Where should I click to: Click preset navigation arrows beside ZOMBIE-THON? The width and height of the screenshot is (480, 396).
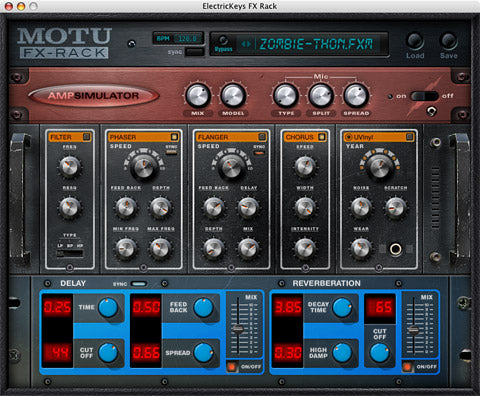tap(246, 44)
